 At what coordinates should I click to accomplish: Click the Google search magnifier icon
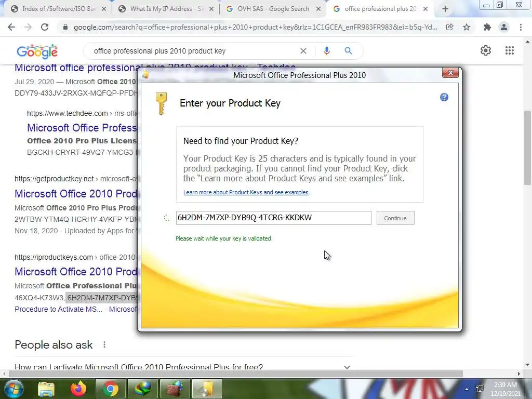pos(348,51)
